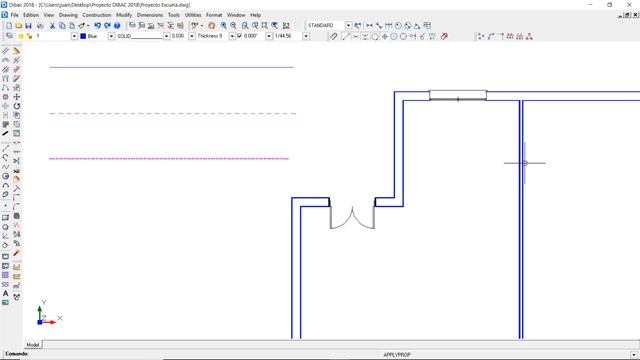Click the Copy icon
This screenshot has width=640, height=360.
point(62,26)
